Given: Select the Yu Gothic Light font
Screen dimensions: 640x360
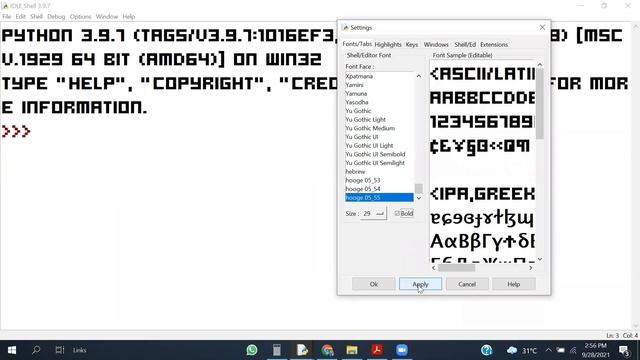Looking at the screenshot, I should coord(379,120).
